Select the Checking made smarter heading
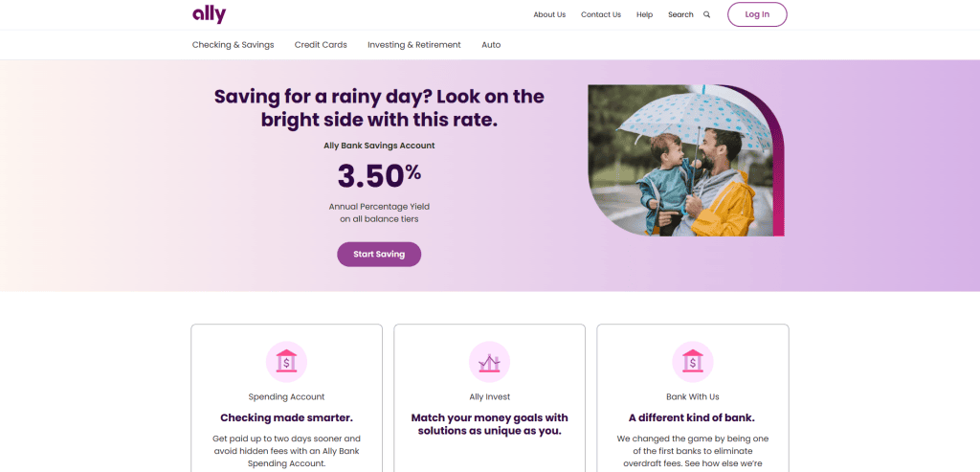980x472 pixels. 286,417
